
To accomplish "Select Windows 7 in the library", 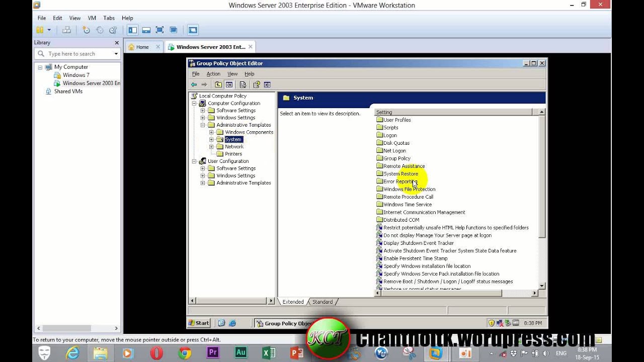I will coord(76,75).
